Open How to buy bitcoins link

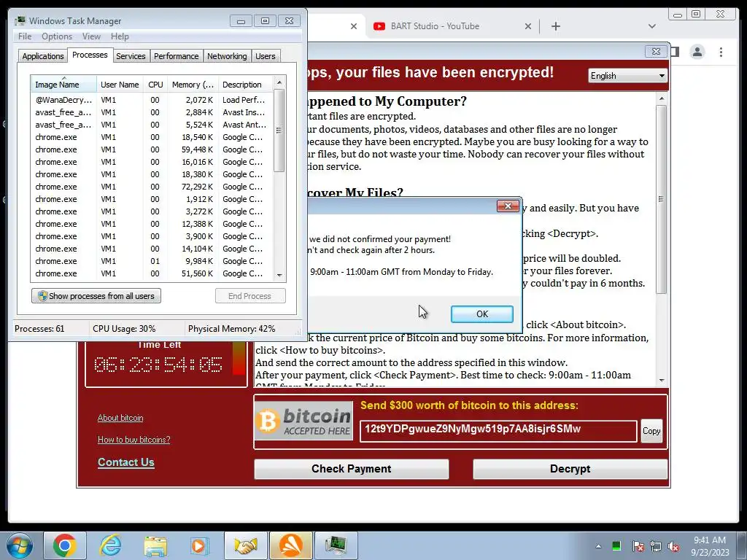click(x=134, y=440)
